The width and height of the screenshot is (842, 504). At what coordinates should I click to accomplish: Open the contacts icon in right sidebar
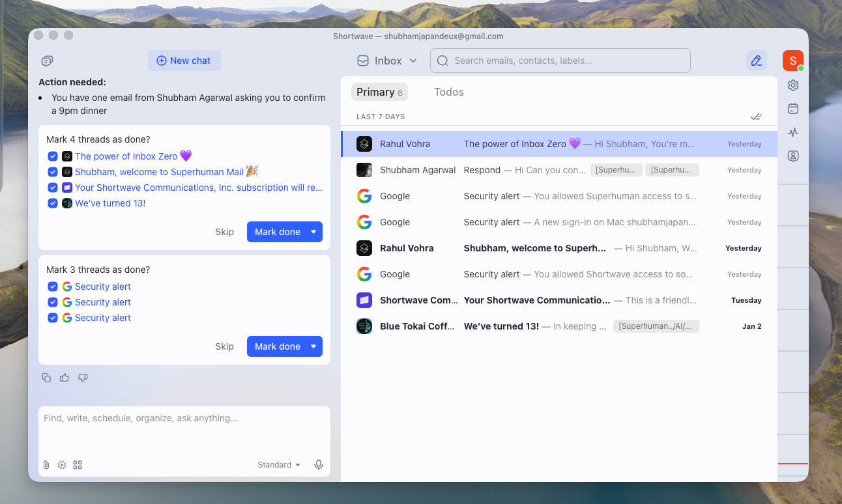[792, 156]
